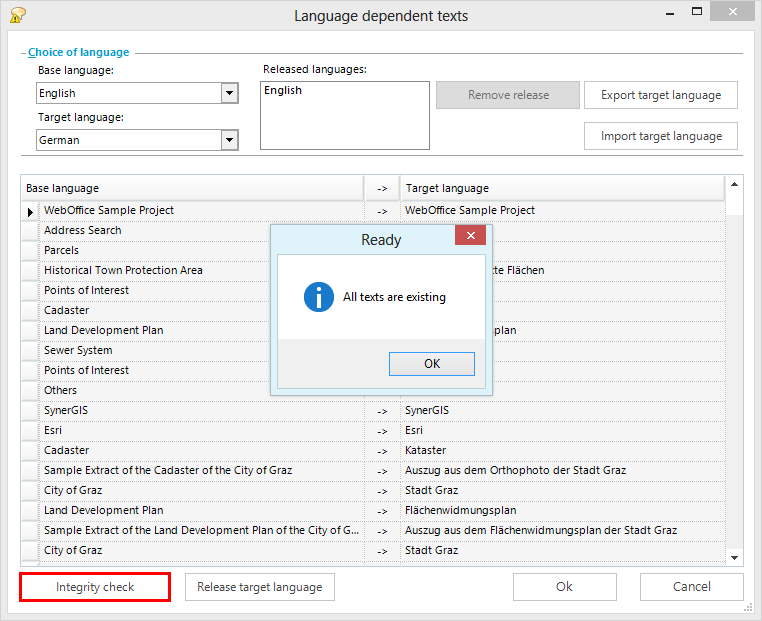Click Import target language button
Screen dimensions: 762x621
tap(660, 136)
